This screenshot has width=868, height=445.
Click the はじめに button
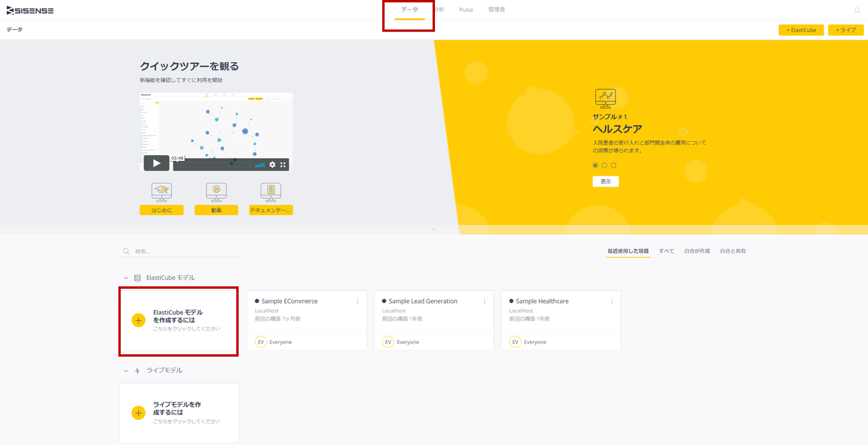pos(162,210)
